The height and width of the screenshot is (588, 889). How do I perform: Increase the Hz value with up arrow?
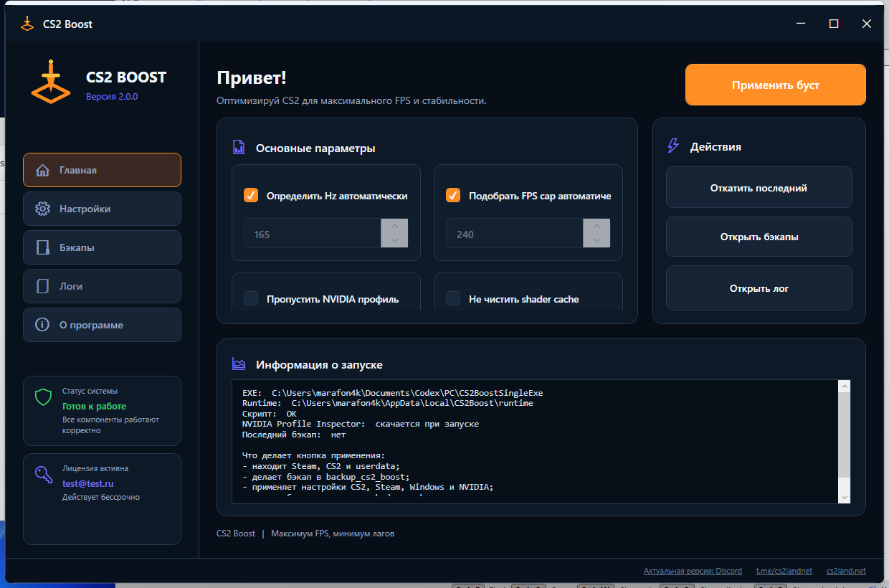(394, 226)
